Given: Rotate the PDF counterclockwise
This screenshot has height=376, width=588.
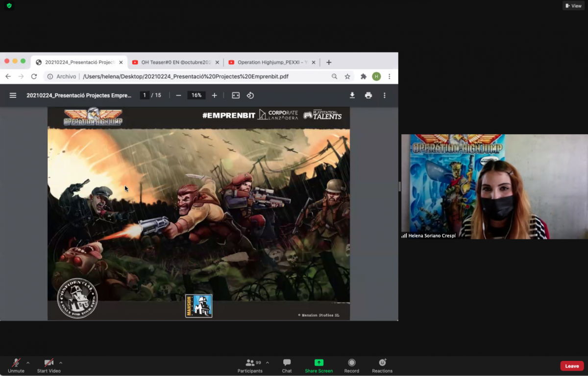Looking at the screenshot, I should coord(250,95).
